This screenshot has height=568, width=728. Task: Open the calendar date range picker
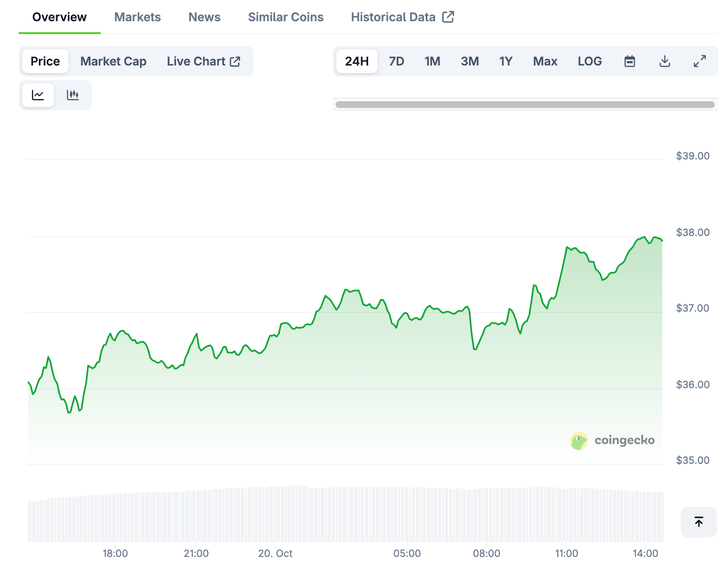click(629, 61)
